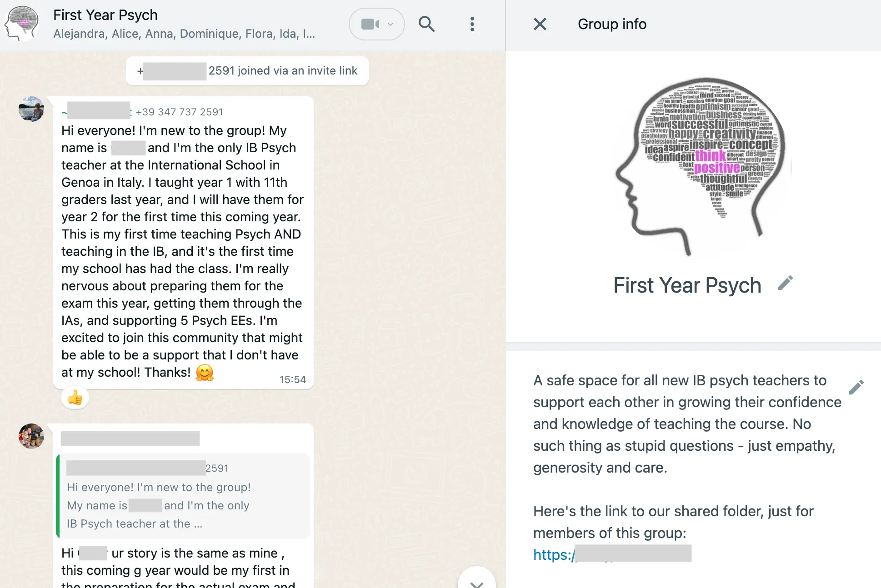Image resolution: width=881 pixels, height=588 pixels.
Task: Click the joined via invite link notice
Action: 247,71
